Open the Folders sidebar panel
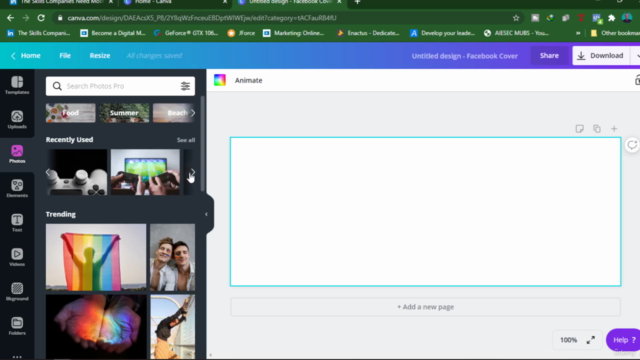640x360 pixels. tap(17, 326)
